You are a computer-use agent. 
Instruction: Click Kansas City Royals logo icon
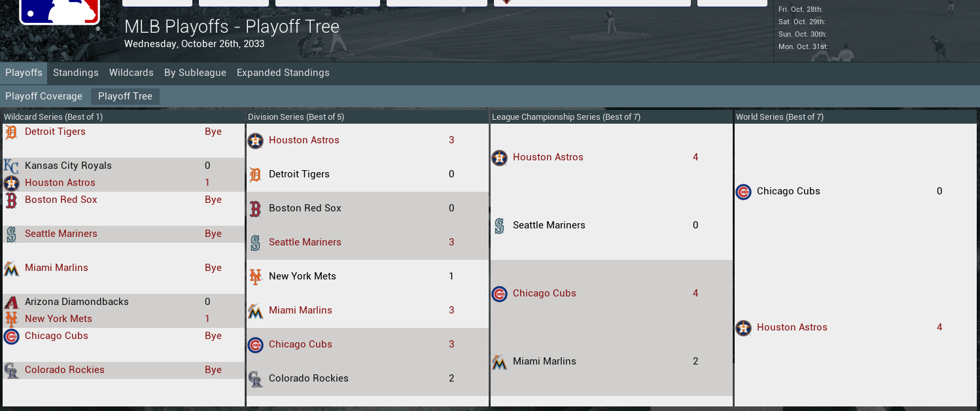coord(11,166)
